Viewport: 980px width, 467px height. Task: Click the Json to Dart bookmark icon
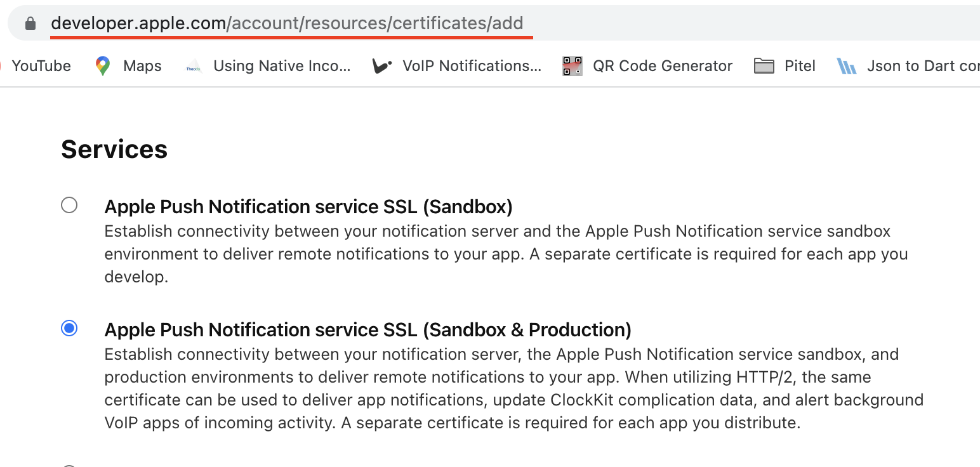[847, 66]
